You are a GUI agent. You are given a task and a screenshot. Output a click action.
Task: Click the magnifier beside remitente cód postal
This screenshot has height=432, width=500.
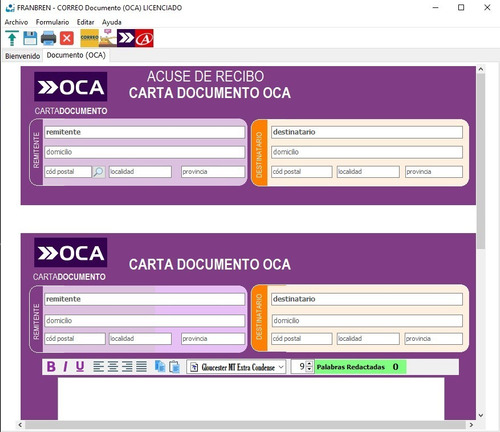pyautogui.click(x=98, y=172)
